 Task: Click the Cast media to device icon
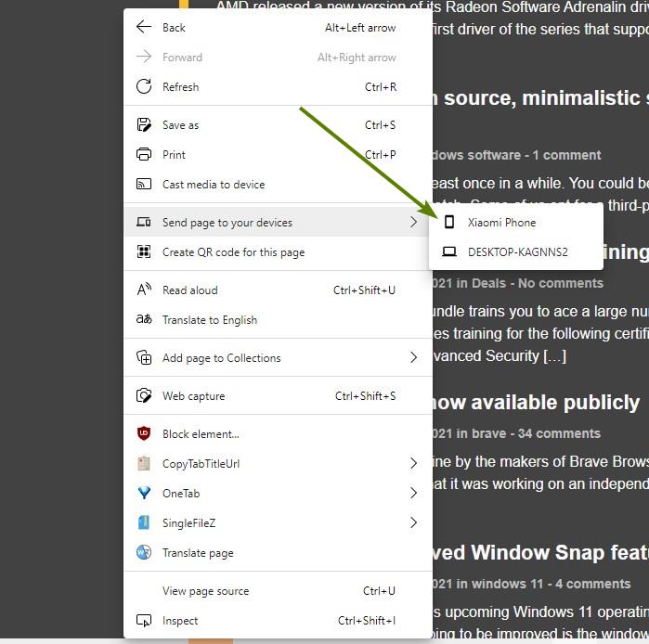point(144,184)
